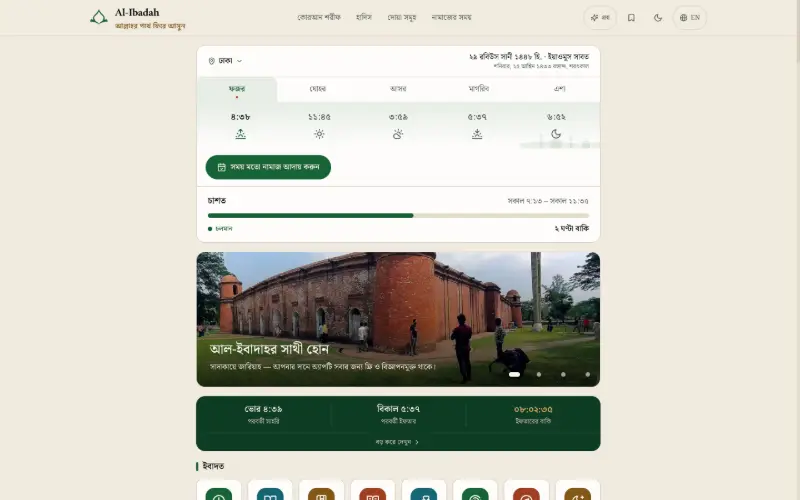Select the যোহর prayer tab
The height and width of the screenshot is (500, 800).
[317, 89]
